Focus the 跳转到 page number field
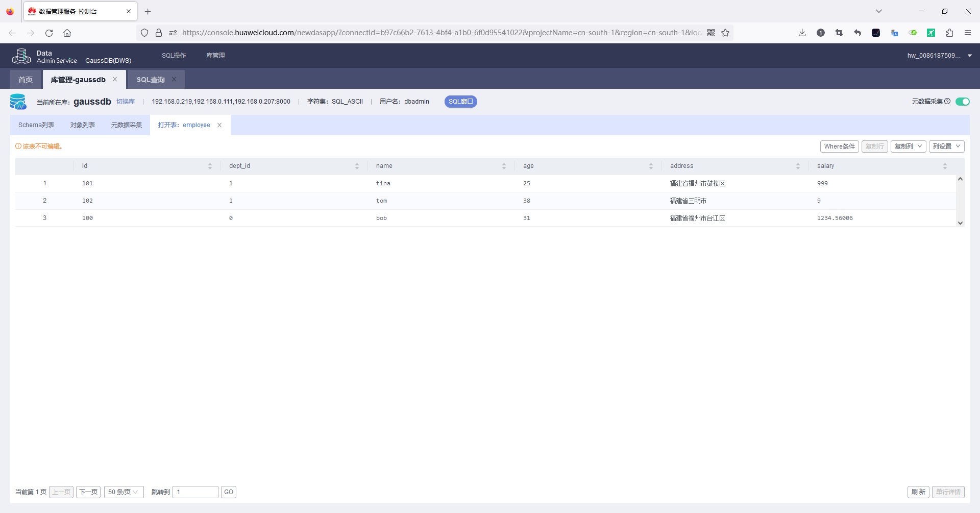 tap(195, 492)
